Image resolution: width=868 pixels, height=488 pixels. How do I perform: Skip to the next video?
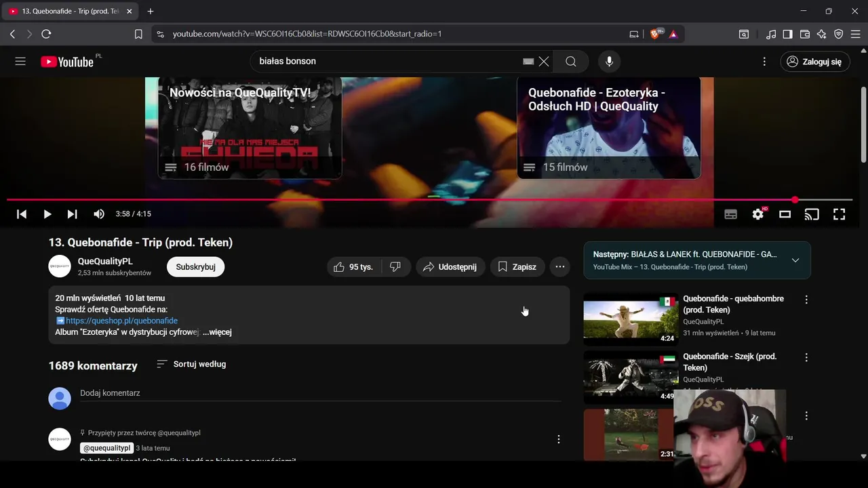[x=72, y=214]
